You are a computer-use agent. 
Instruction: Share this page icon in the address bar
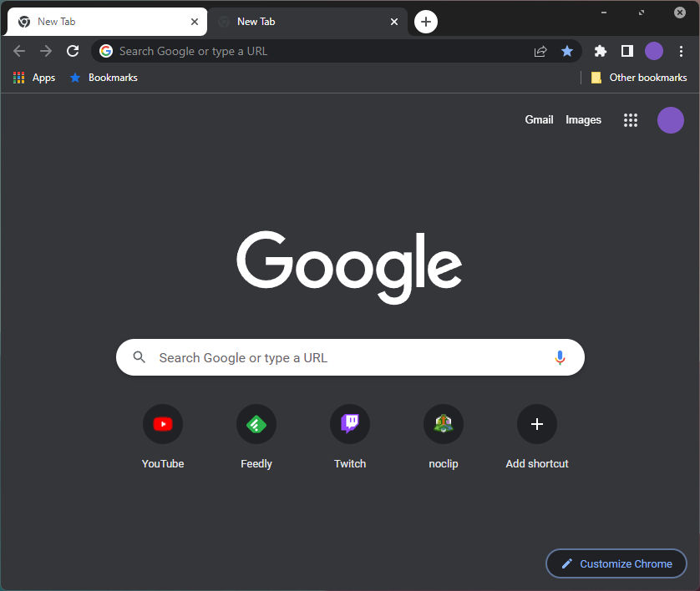tap(540, 51)
